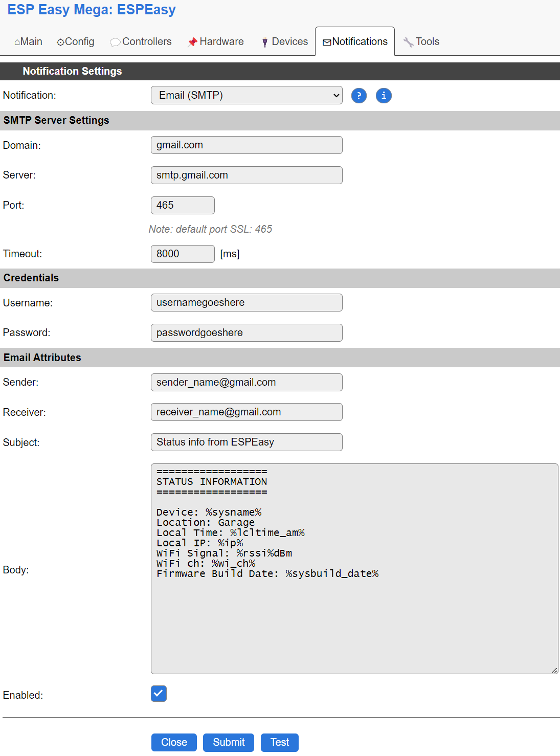
Task: Click the Notifications tab envelope icon
Action: click(327, 42)
